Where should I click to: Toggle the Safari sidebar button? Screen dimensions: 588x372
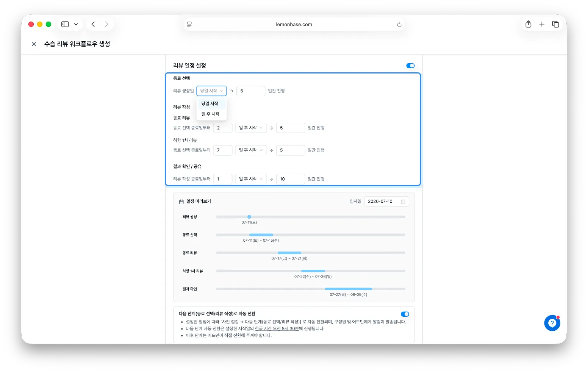coord(65,24)
